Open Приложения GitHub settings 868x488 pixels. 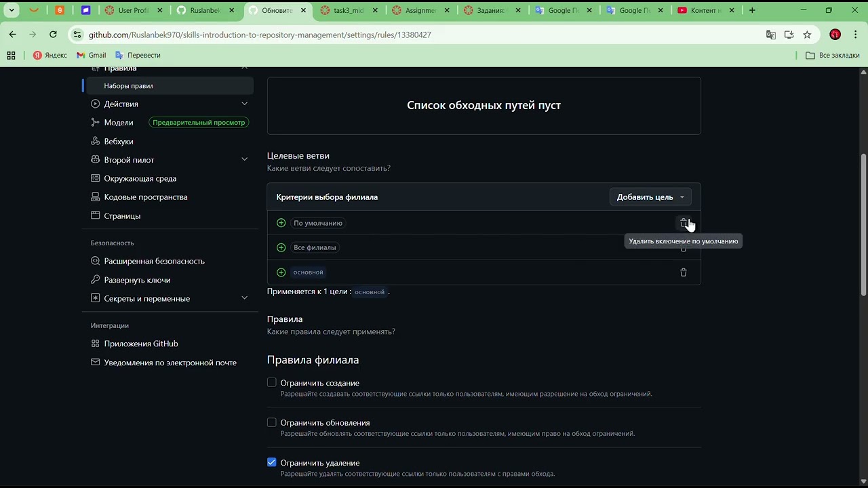click(x=141, y=344)
